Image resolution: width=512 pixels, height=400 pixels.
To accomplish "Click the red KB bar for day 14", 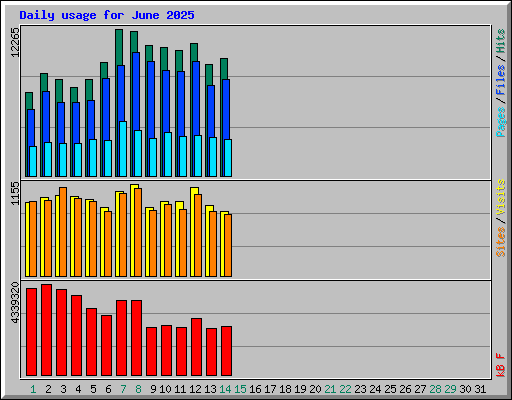I will 226,351.
